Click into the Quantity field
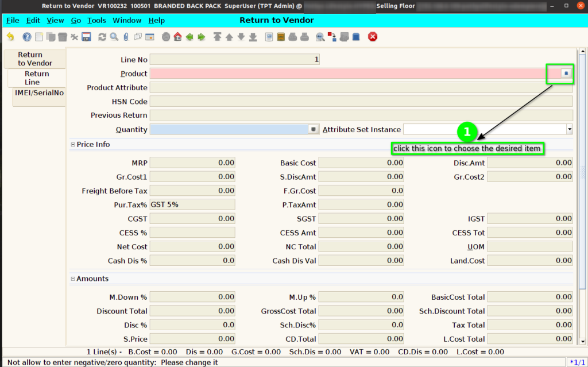This screenshot has height=367, width=588. [229, 129]
